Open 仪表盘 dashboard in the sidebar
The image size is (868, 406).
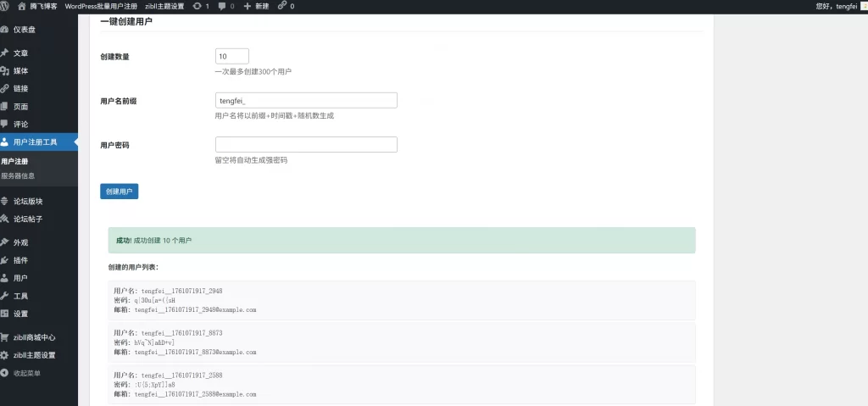[24, 29]
